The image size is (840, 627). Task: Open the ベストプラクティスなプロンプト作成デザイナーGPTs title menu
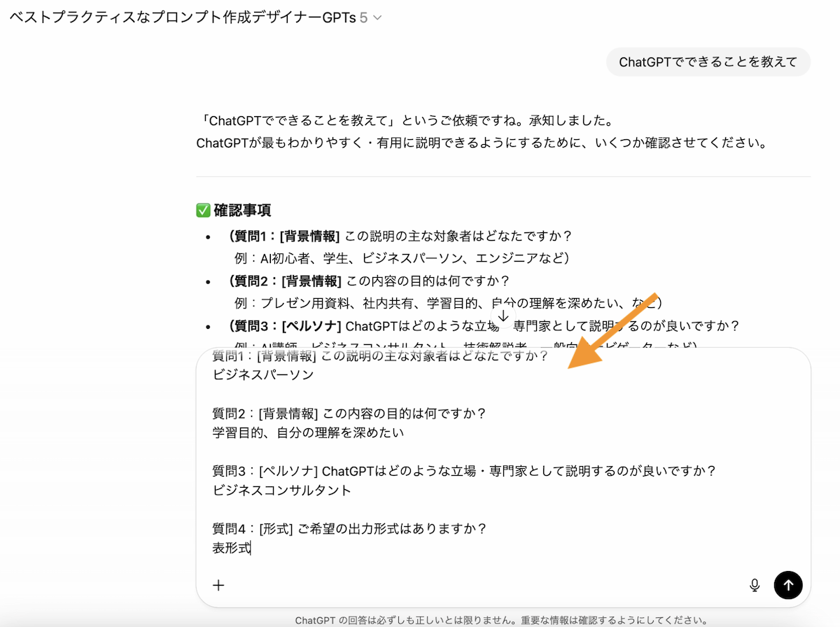pyautogui.click(x=182, y=18)
